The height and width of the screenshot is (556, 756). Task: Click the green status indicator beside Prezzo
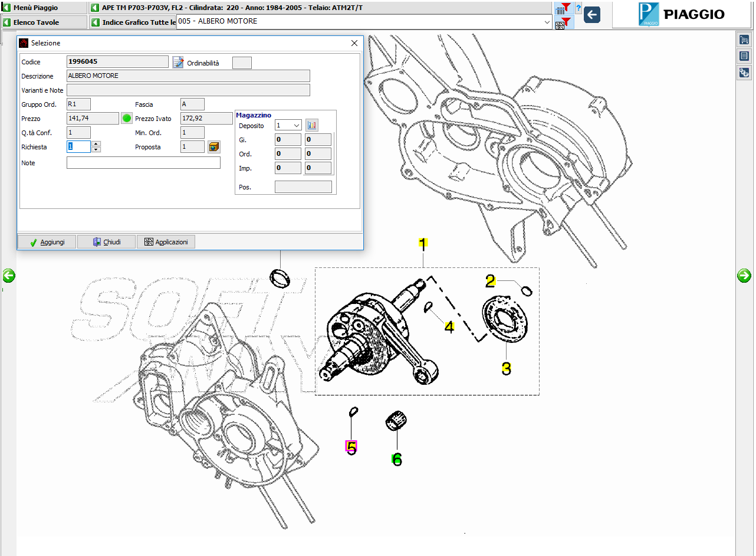pyautogui.click(x=127, y=118)
